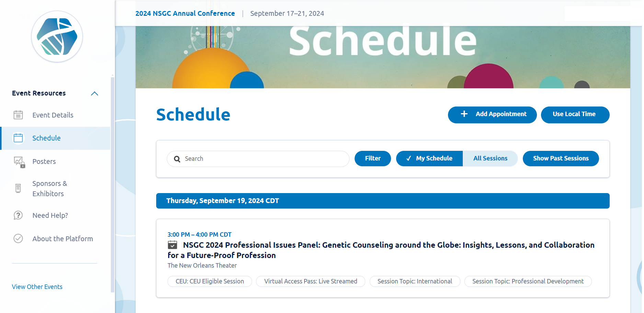Toggle Use Local Time

575,114
